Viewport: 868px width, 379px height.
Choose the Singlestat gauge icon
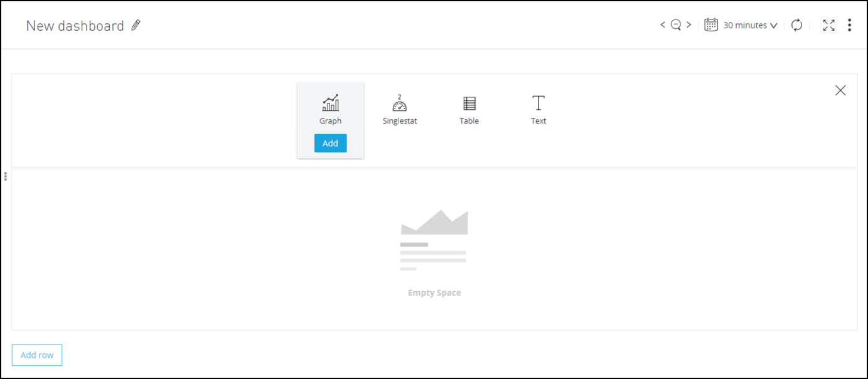400,104
